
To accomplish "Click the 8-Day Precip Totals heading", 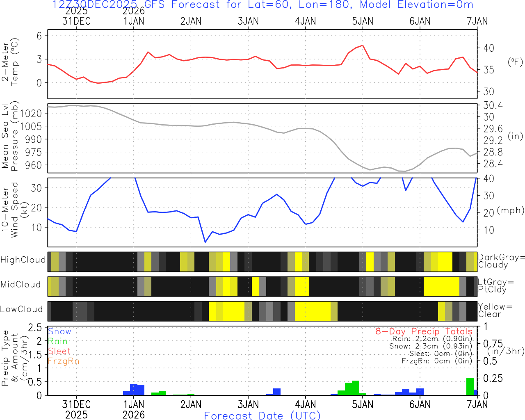I will 424,331.
